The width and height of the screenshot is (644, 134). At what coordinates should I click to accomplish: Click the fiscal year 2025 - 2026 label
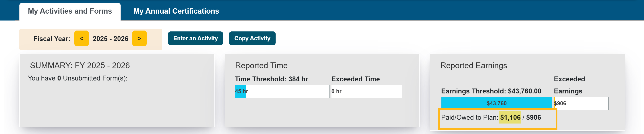pos(110,39)
